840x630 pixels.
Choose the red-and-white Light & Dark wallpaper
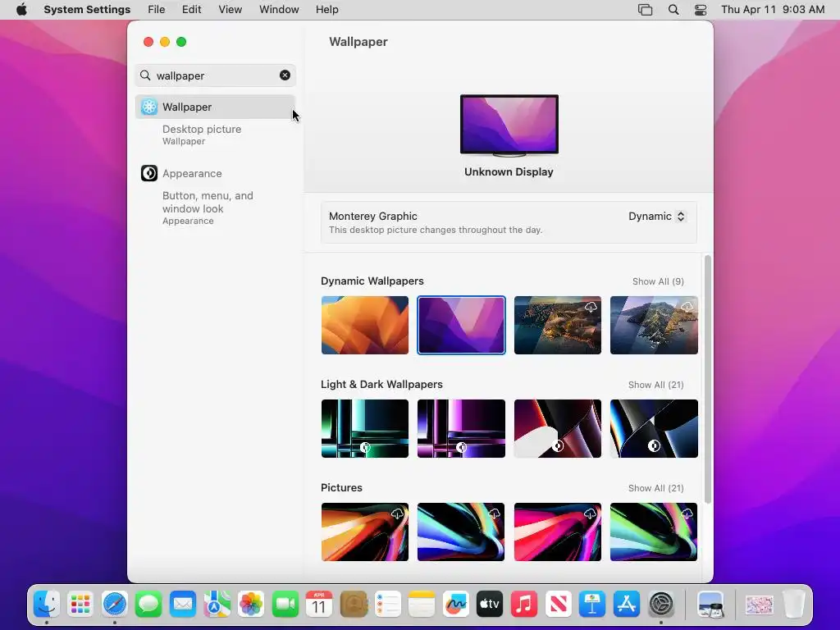click(558, 428)
